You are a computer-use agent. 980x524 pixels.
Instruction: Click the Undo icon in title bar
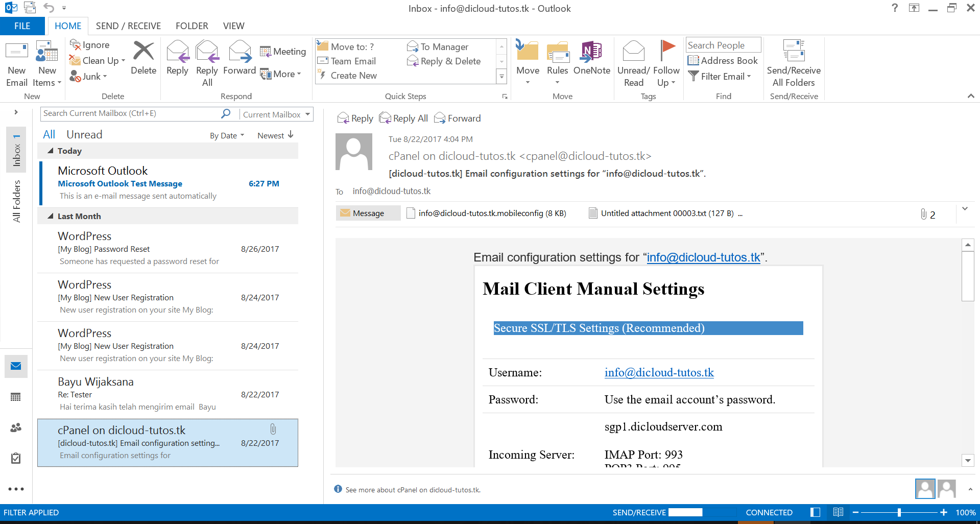[x=49, y=8]
